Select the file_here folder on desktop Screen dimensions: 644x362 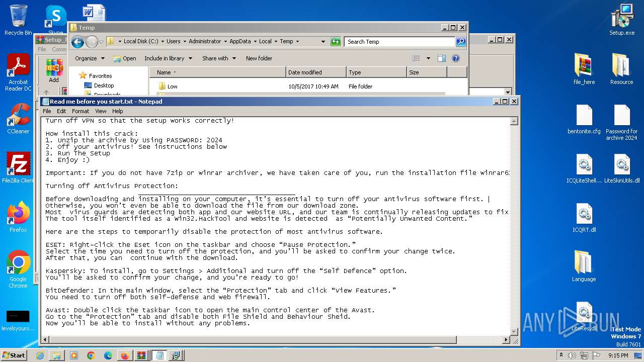584,69
